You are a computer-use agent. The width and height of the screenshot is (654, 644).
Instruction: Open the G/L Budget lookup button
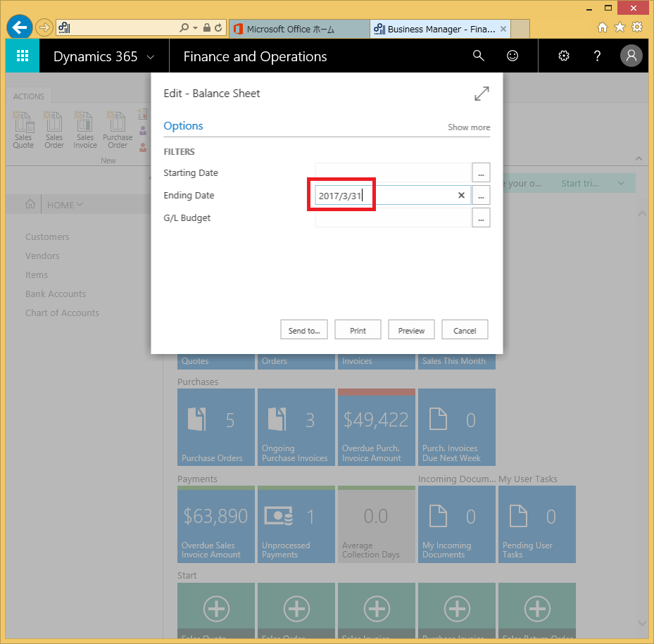481,217
